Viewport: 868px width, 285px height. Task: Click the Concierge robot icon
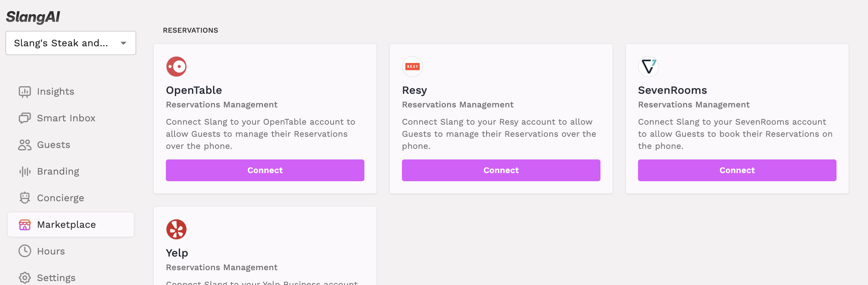click(x=25, y=198)
